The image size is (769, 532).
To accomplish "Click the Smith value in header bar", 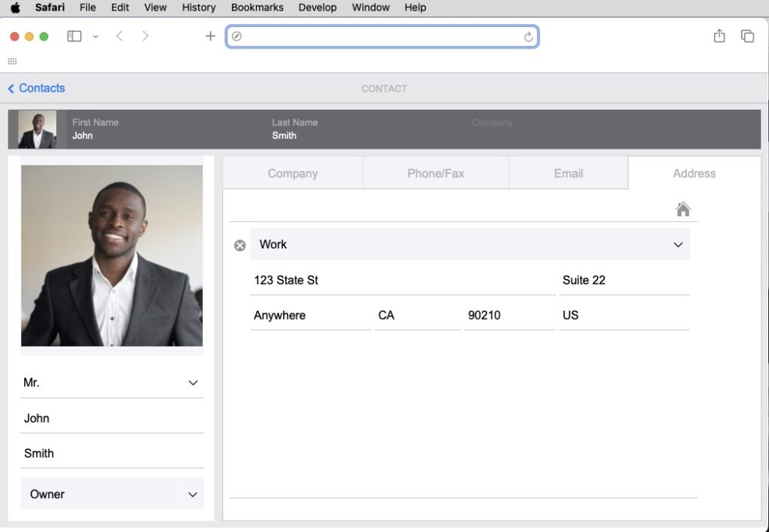I will tap(284, 136).
